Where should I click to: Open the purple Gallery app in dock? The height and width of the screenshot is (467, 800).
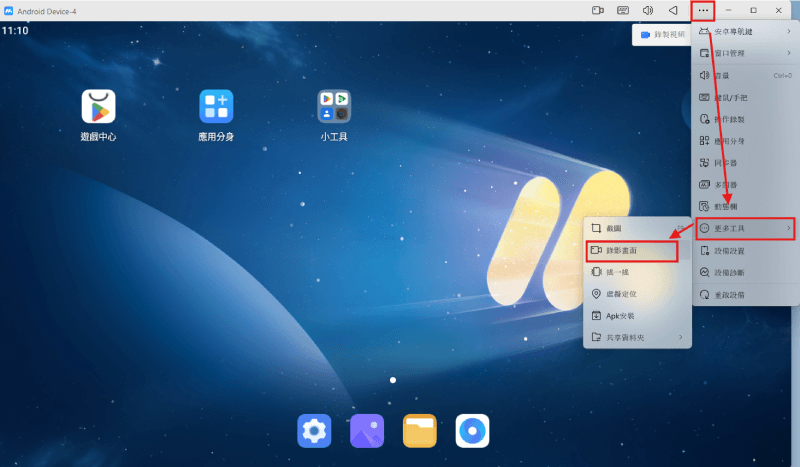point(367,431)
